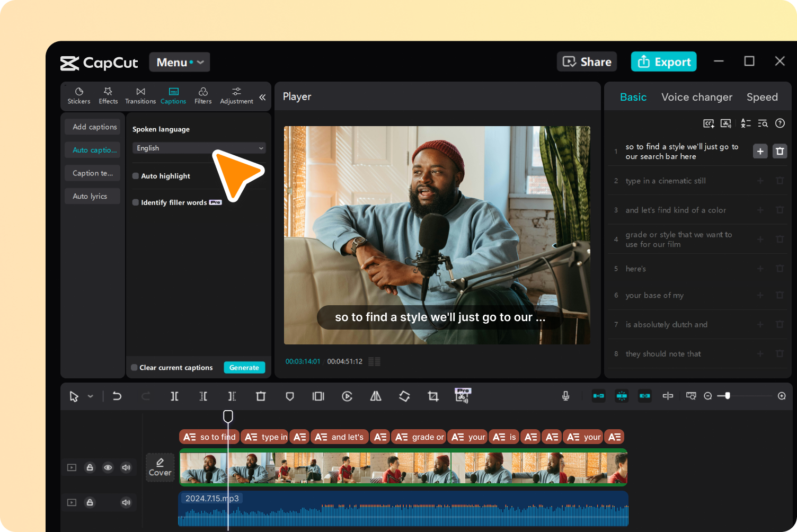Open the Stickers panel
This screenshot has height=532, width=797.
[x=79, y=96]
